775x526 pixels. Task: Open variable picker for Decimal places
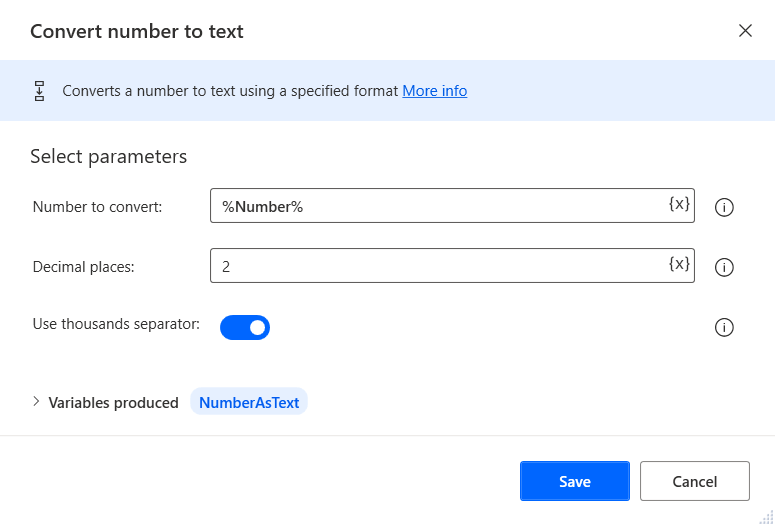point(679,264)
